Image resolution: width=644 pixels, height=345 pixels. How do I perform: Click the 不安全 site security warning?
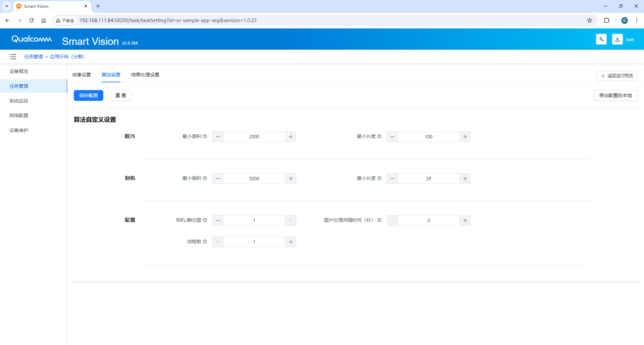point(65,20)
